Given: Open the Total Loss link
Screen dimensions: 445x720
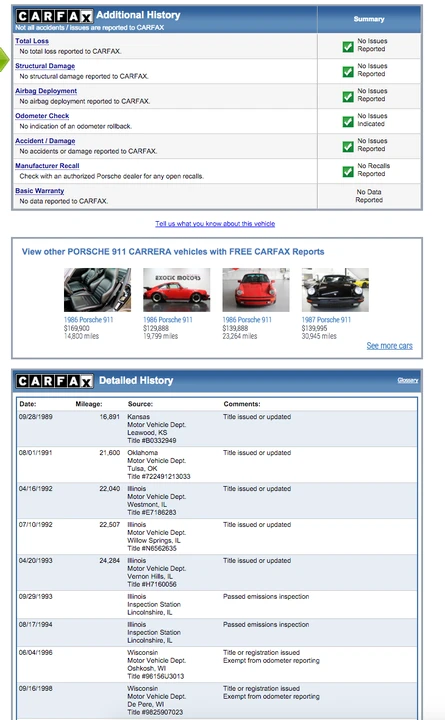Looking at the screenshot, I should pos(32,41).
